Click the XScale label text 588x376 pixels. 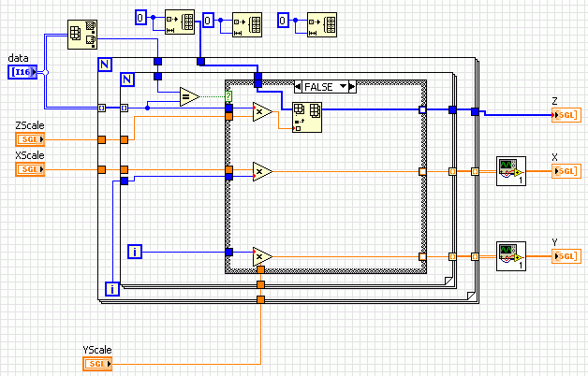(x=30, y=155)
